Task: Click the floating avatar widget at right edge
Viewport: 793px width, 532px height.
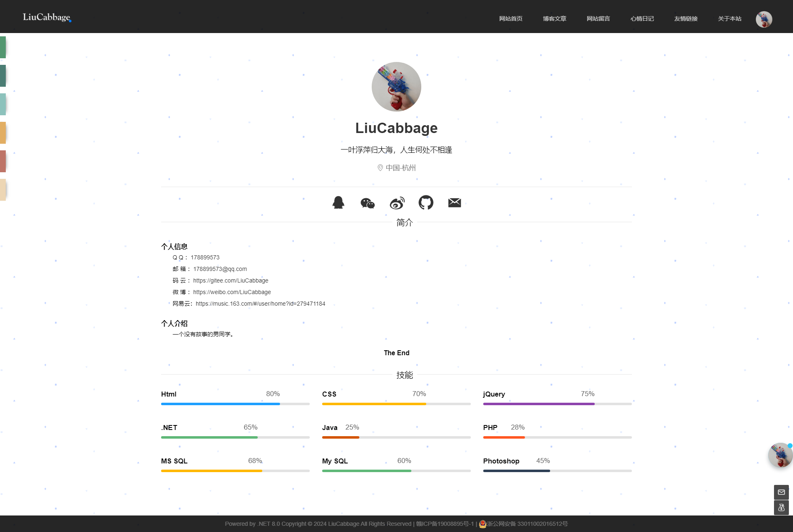Action: pyautogui.click(x=780, y=455)
